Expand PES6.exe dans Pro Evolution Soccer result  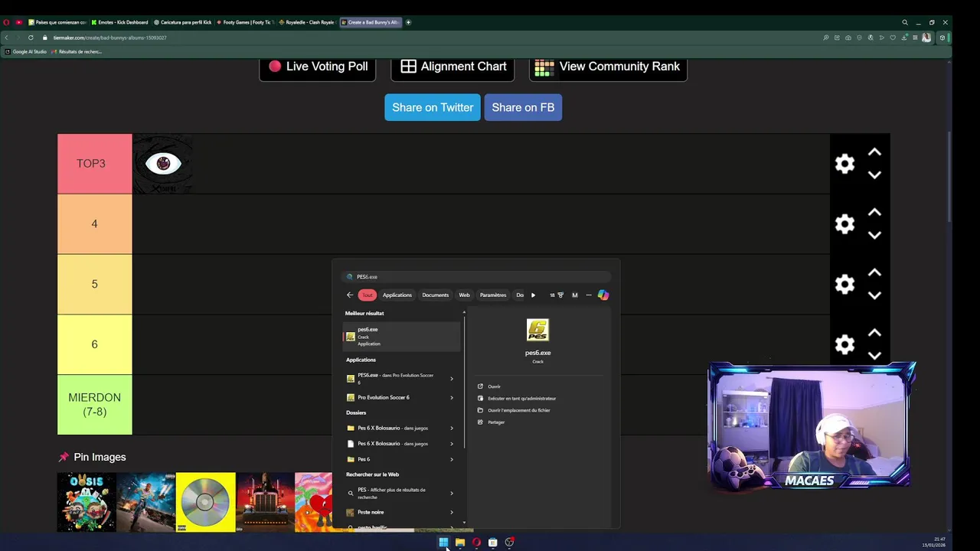click(451, 379)
